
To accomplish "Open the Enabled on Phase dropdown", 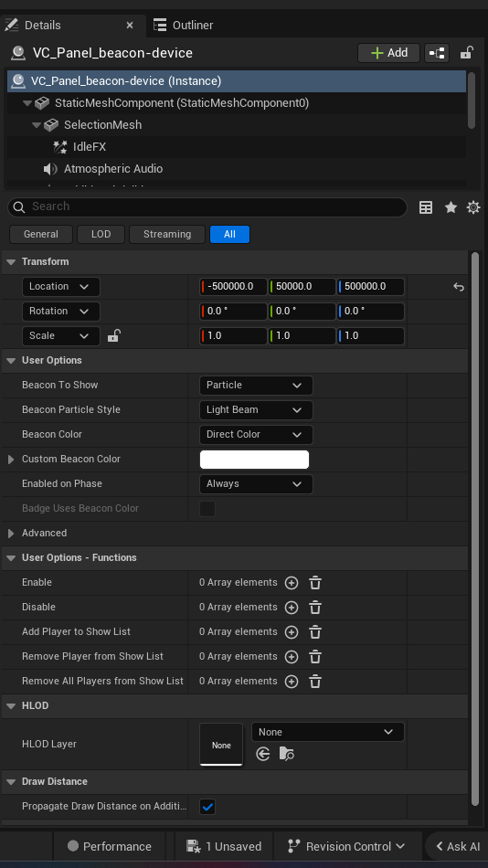I will tap(256, 484).
